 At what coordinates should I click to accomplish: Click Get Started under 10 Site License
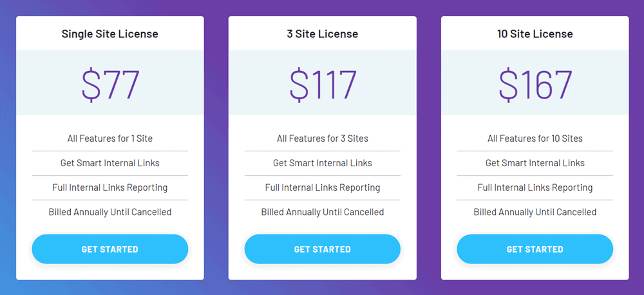(x=535, y=249)
